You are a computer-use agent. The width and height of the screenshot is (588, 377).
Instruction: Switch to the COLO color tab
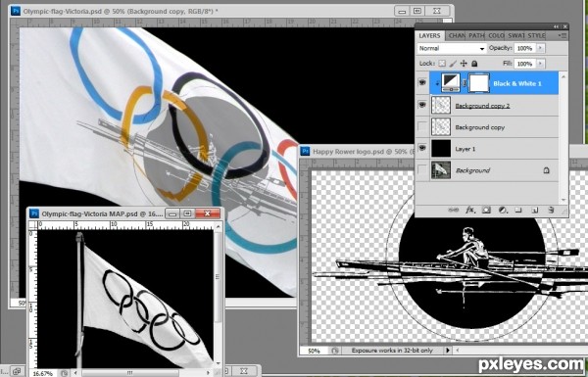(496, 35)
